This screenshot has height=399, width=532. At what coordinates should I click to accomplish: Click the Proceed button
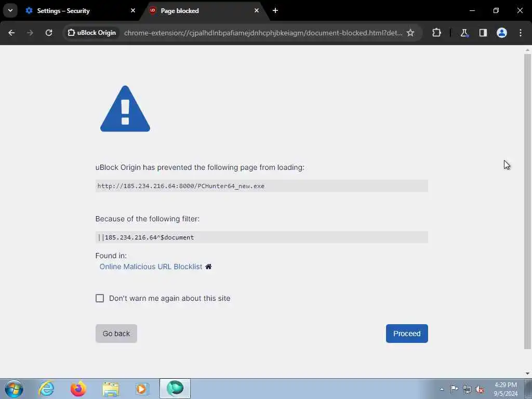[x=407, y=334]
